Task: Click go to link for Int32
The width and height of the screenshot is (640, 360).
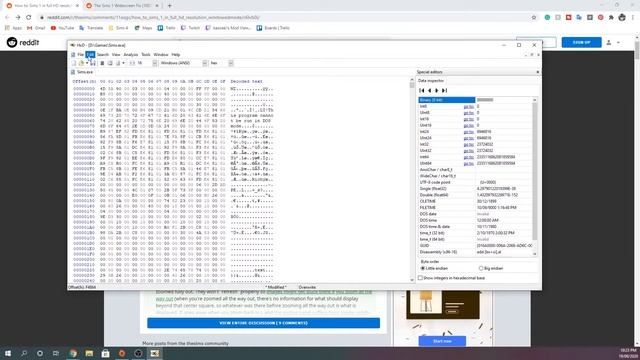Action: (x=469, y=144)
